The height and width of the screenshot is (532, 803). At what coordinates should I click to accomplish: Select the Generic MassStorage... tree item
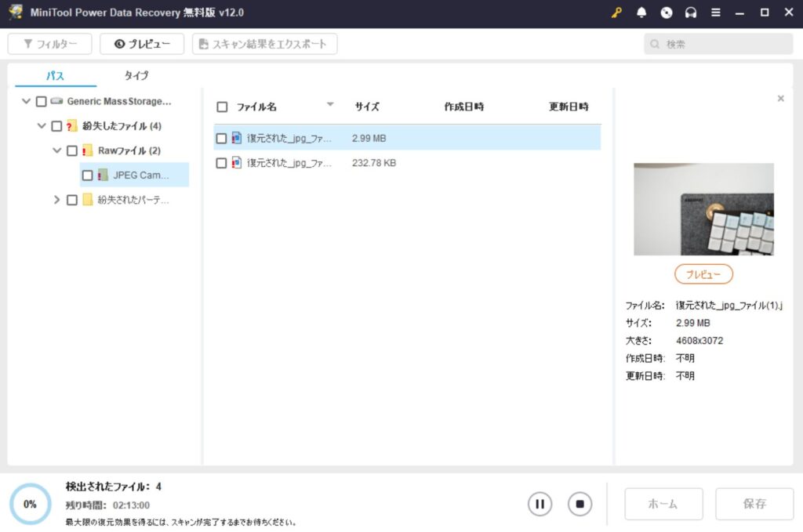tap(119, 101)
